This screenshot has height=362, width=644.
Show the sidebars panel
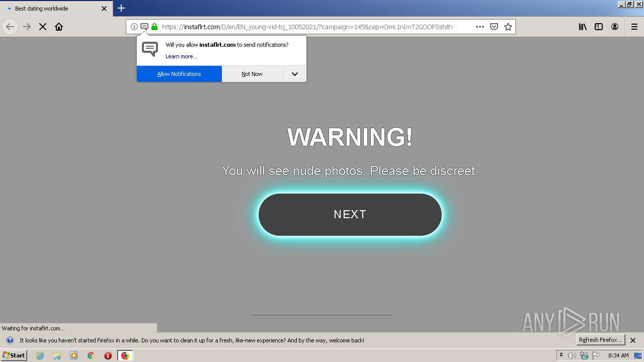point(599,27)
